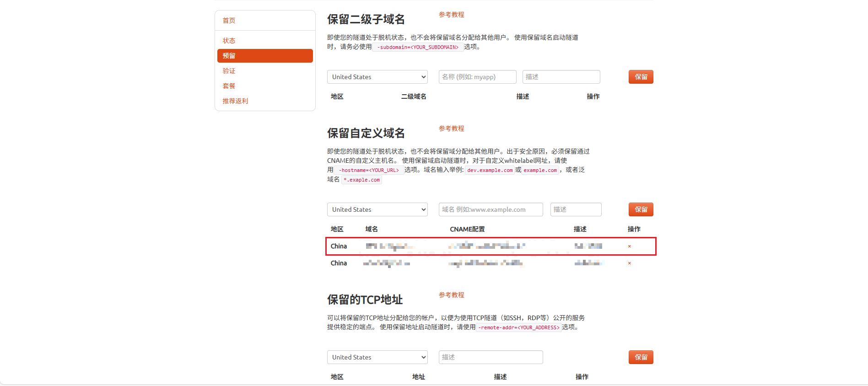Open 参考教程 link beside 保留的TCP地址
Screen dimensions: 868x386
451,295
